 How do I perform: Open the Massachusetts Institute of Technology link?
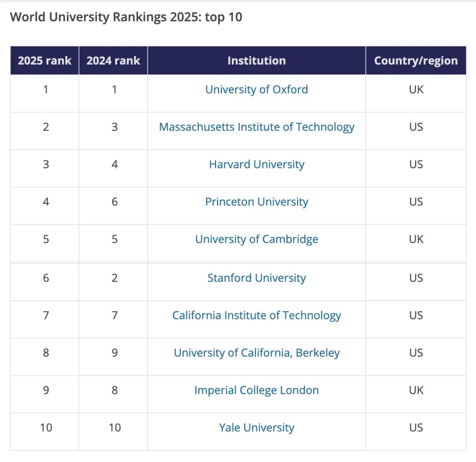(x=257, y=127)
